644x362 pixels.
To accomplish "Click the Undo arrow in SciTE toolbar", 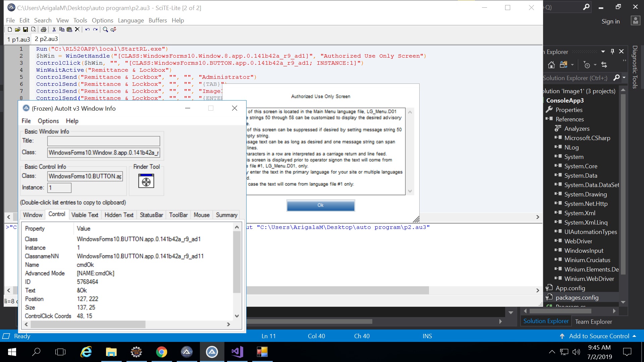I will [x=87, y=29].
